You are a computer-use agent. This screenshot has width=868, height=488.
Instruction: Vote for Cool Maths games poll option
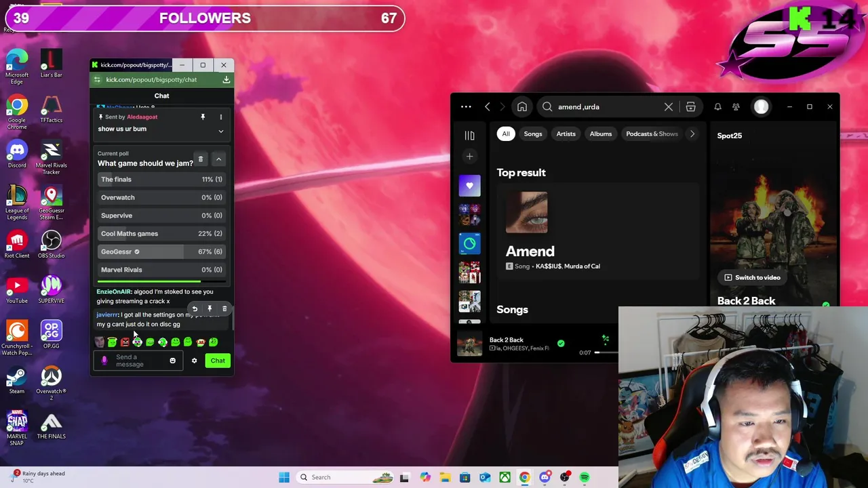161,234
